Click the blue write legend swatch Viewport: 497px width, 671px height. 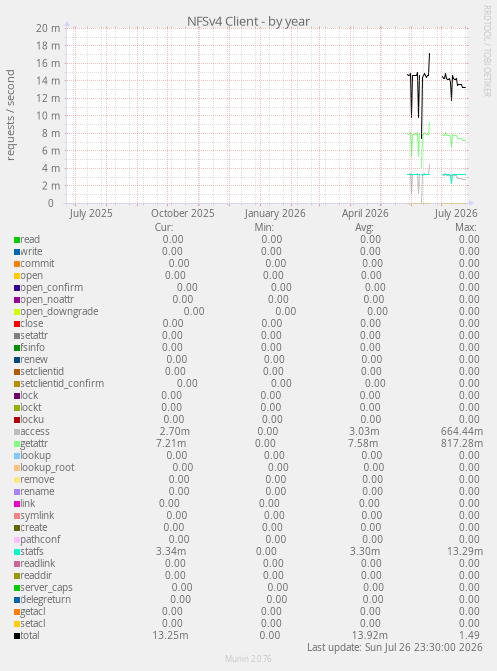[17, 252]
